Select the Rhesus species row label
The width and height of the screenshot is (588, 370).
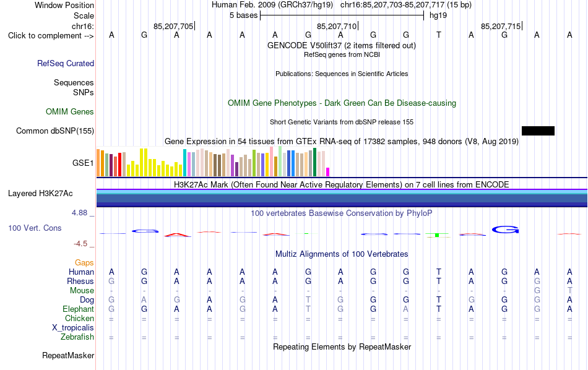click(x=80, y=281)
